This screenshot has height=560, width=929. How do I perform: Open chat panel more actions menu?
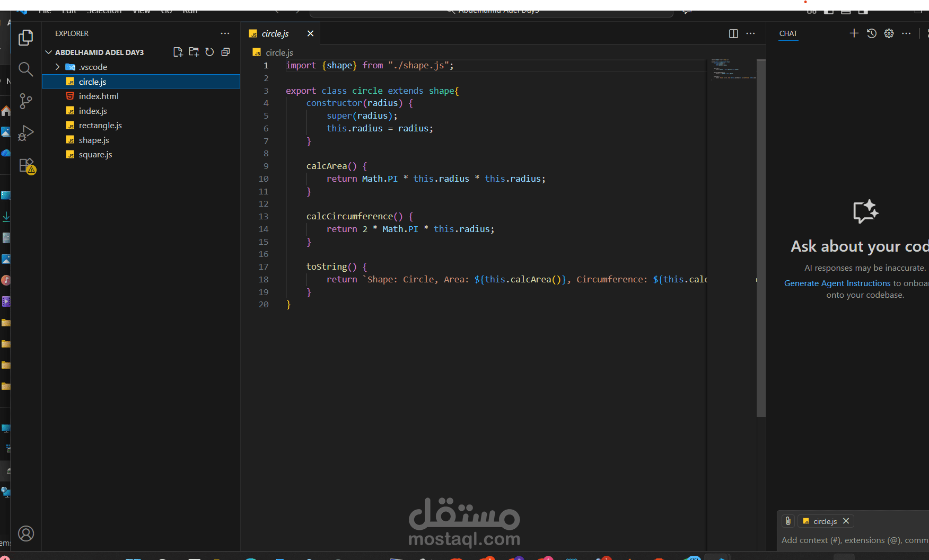tap(906, 33)
